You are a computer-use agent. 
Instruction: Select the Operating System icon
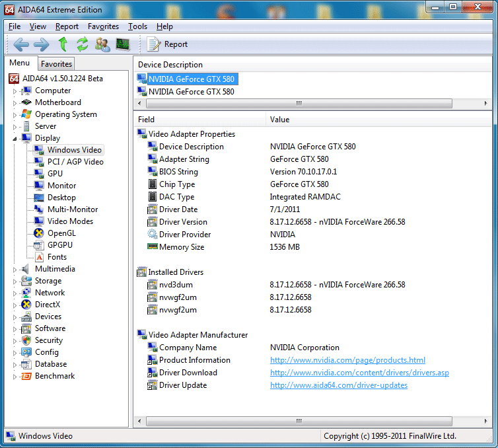[26, 114]
